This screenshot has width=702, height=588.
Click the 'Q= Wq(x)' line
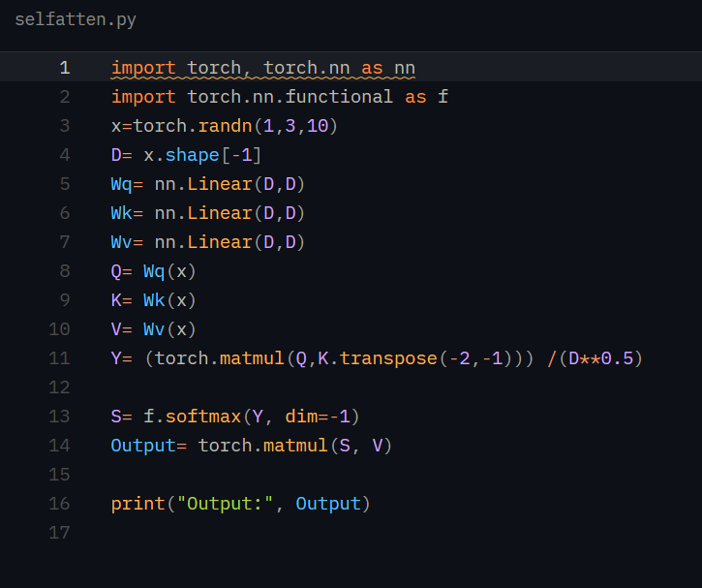[154, 271]
